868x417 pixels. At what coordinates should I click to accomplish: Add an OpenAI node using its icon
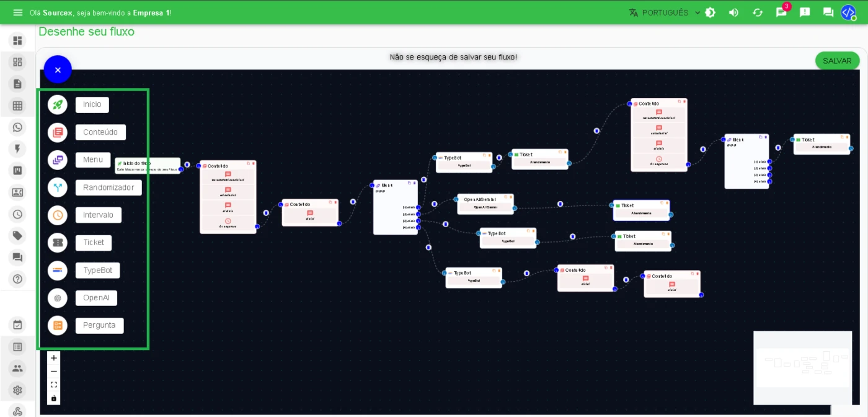(58, 298)
